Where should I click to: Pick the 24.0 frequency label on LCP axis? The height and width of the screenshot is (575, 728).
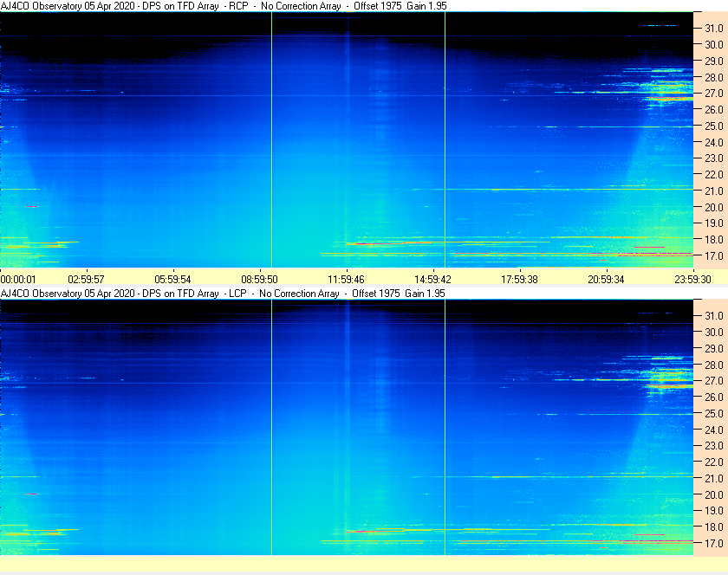[714, 430]
